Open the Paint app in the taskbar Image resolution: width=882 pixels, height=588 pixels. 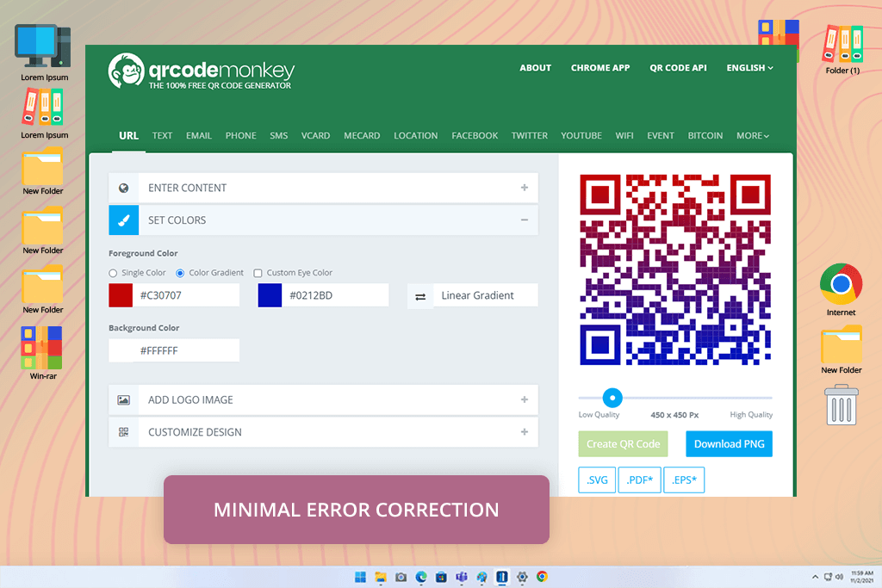tap(482, 577)
